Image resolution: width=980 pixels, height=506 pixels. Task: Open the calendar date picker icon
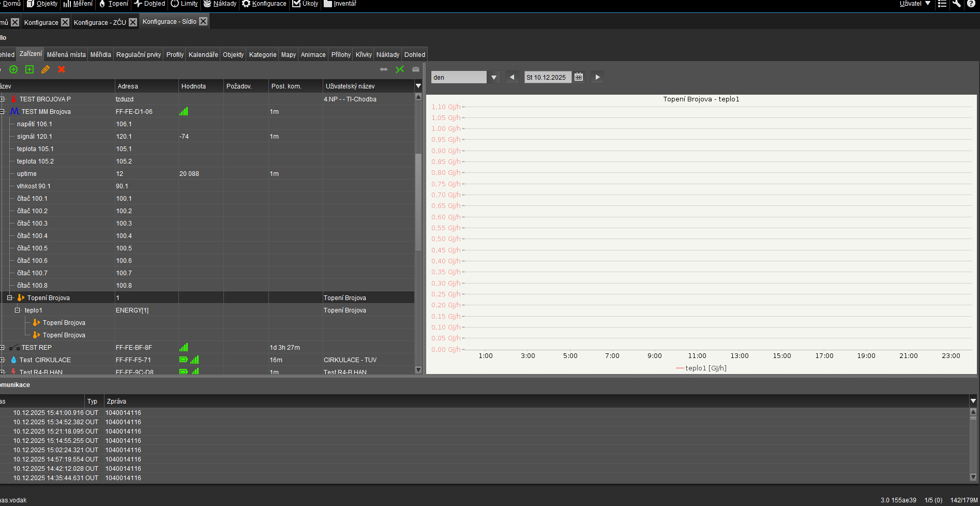[579, 77]
